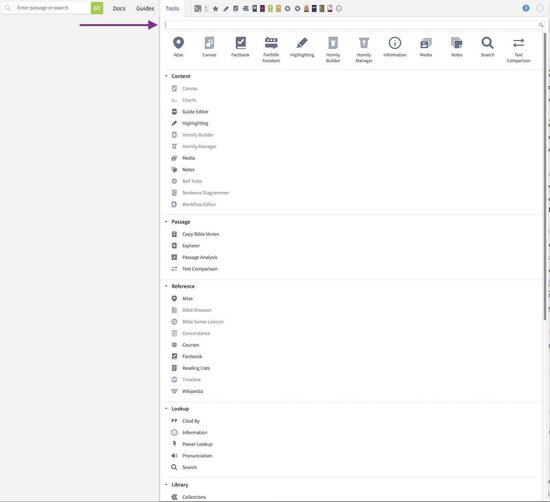This screenshot has height=502, width=550.
Task: Select Search in the Lookup list
Action: click(x=184, y=467)
